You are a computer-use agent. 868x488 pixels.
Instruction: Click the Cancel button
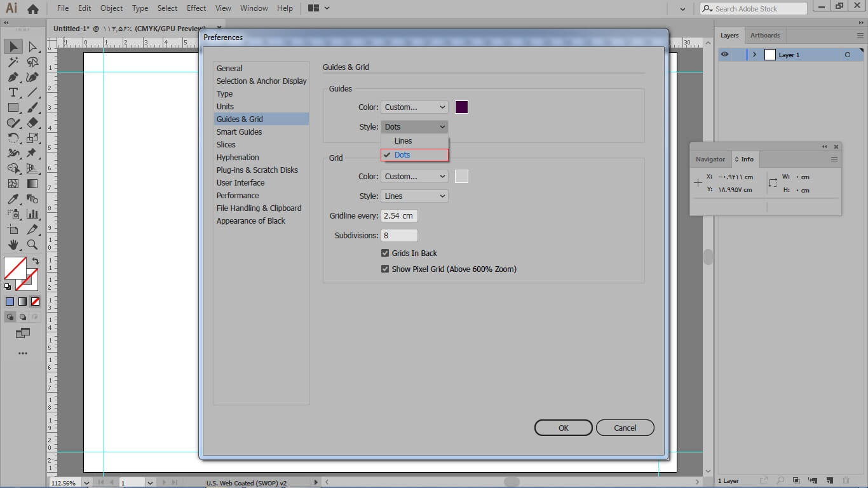pos(625,428)
